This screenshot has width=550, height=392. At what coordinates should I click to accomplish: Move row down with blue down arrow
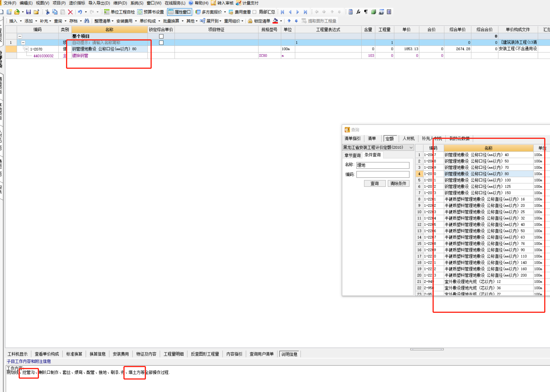tap(296, 21)
